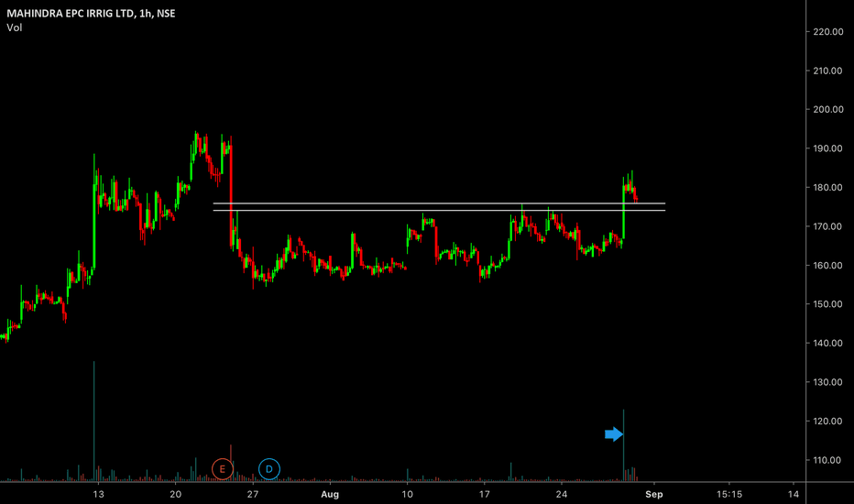The width and height of the screenshot is (854, 504).
Task: Click the '24' date label on time axis
Action: click(x=562, y=494)
